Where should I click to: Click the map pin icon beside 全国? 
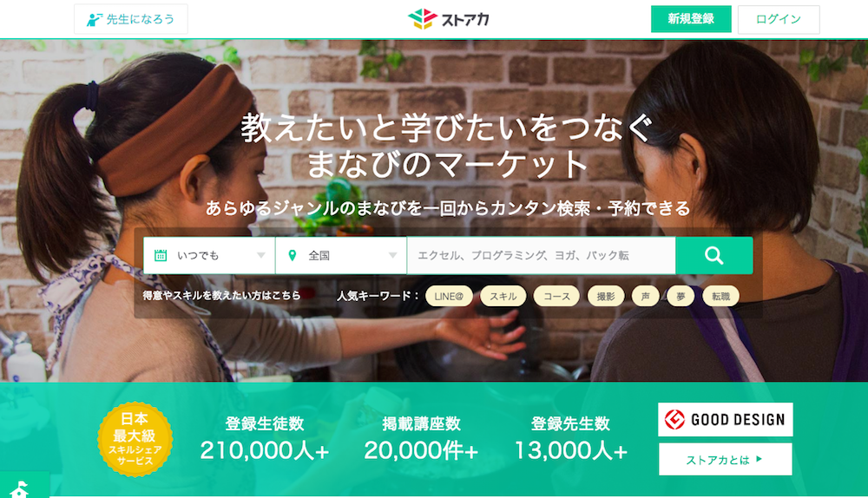293,255
